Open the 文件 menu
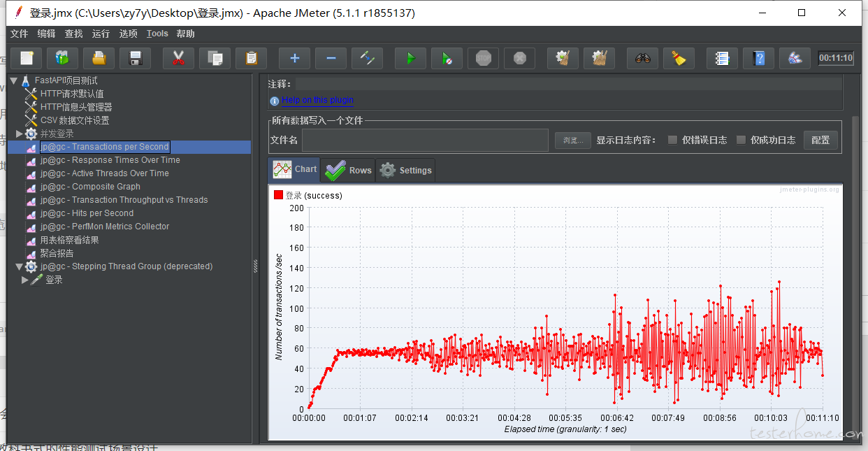This screenshot has height=451, width=868. coord(20,34)
